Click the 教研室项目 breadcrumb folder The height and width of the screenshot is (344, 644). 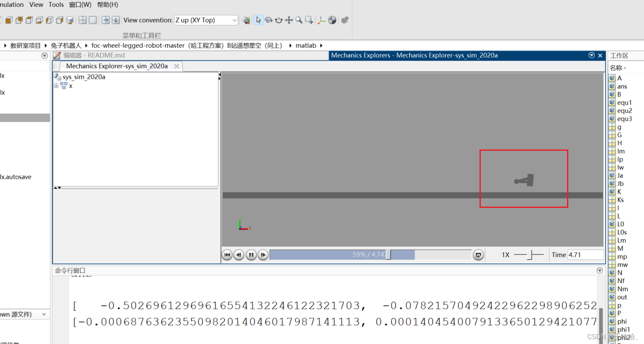pyautogui.click(x=26, y=46)
